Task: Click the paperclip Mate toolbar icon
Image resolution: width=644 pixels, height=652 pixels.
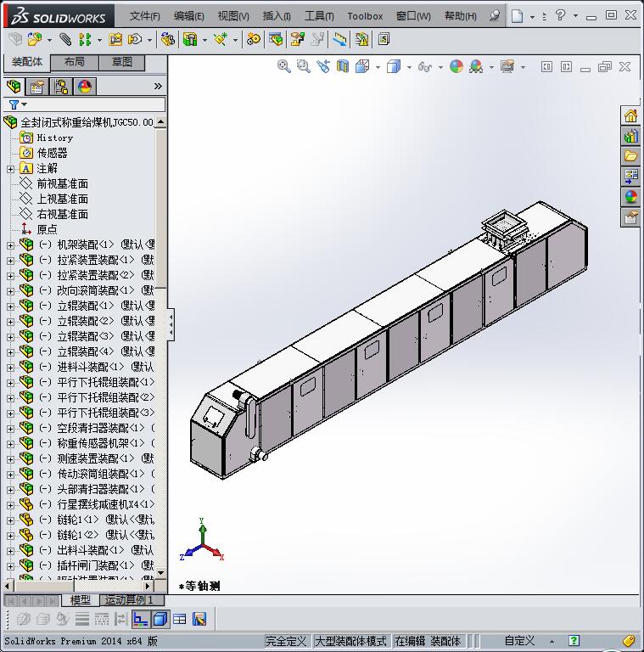Action: point(65,40)
